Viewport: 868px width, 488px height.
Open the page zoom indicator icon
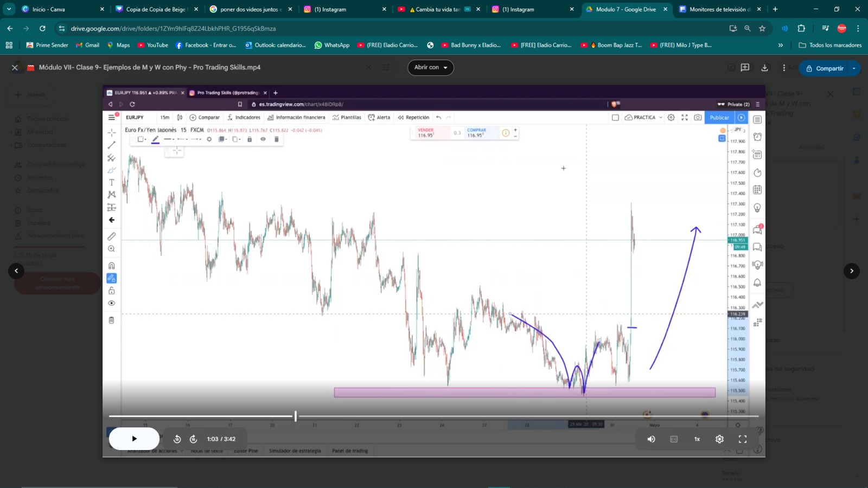pyautogui.click(x=748, y=28)
